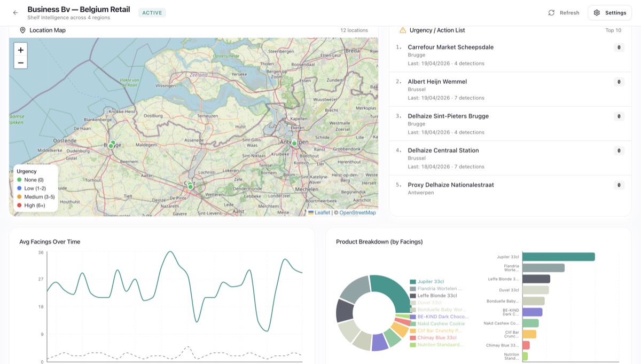Image resolution: width=641 pixels, height=364 pixels.
Task: Click the purple donut slice
Action: click(379, 342)
